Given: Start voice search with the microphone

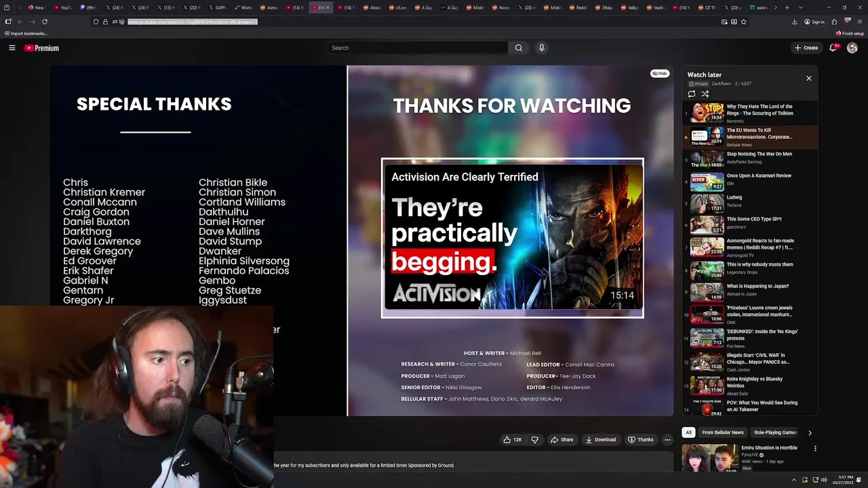Looking at the screenshot, I should pyautogui.click(x=541, y=48).
